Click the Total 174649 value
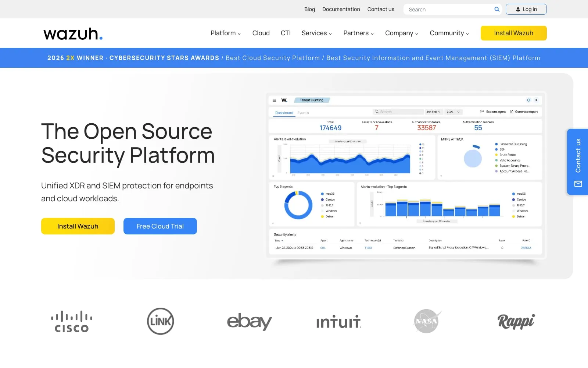 [x=330, y=128]
